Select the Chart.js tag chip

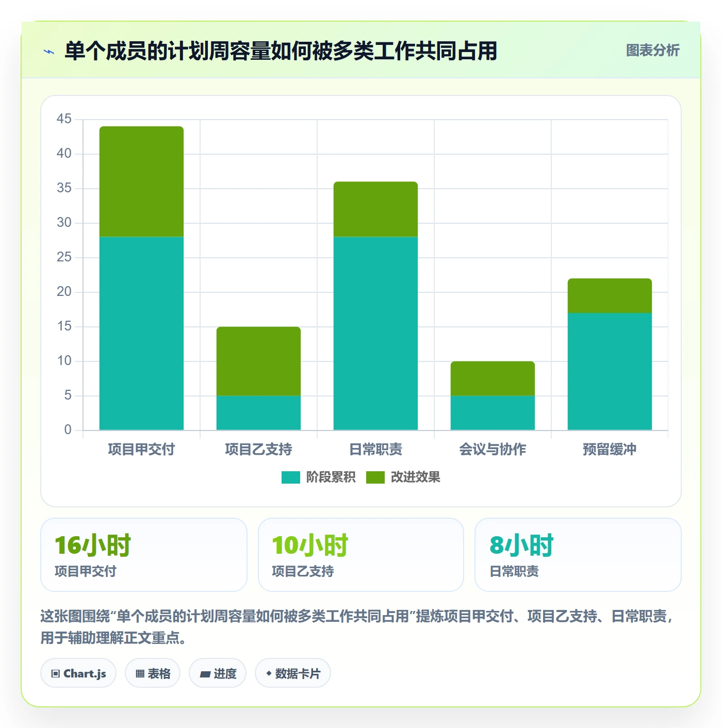point(78,673)
